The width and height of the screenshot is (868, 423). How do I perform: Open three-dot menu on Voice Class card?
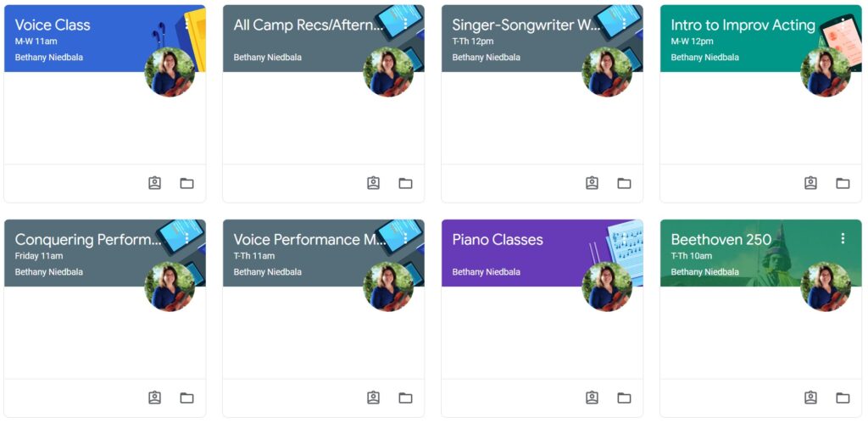coord(186,24)
